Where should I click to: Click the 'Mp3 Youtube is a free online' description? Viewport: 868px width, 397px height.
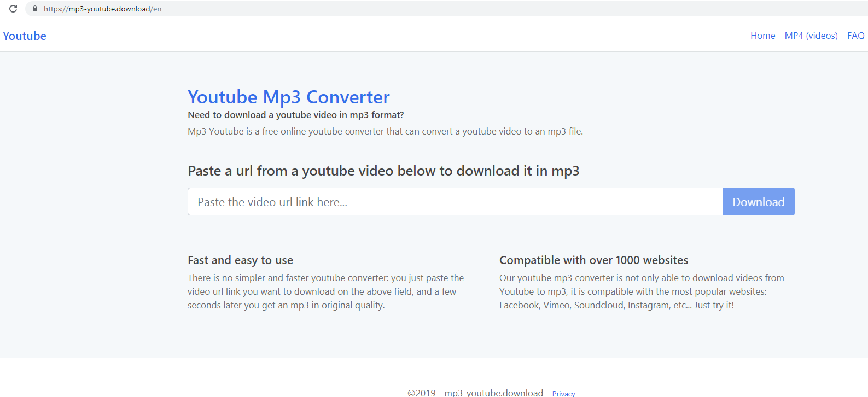(385, 131)
